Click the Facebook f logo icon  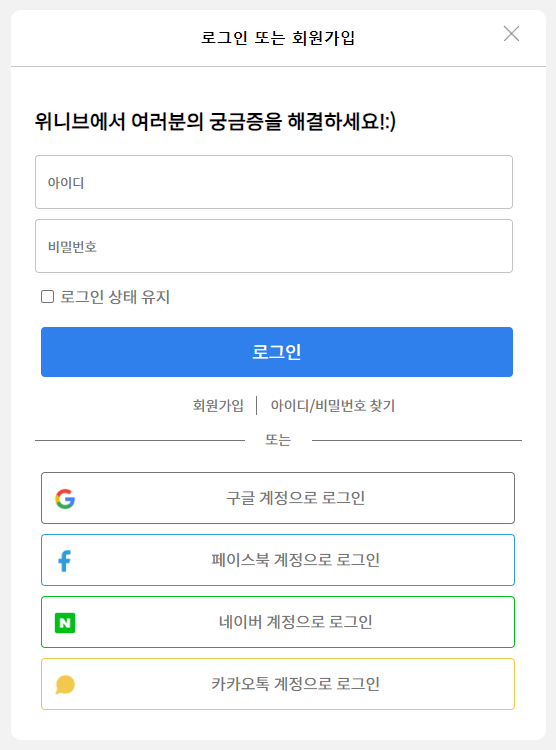(65, 561)
